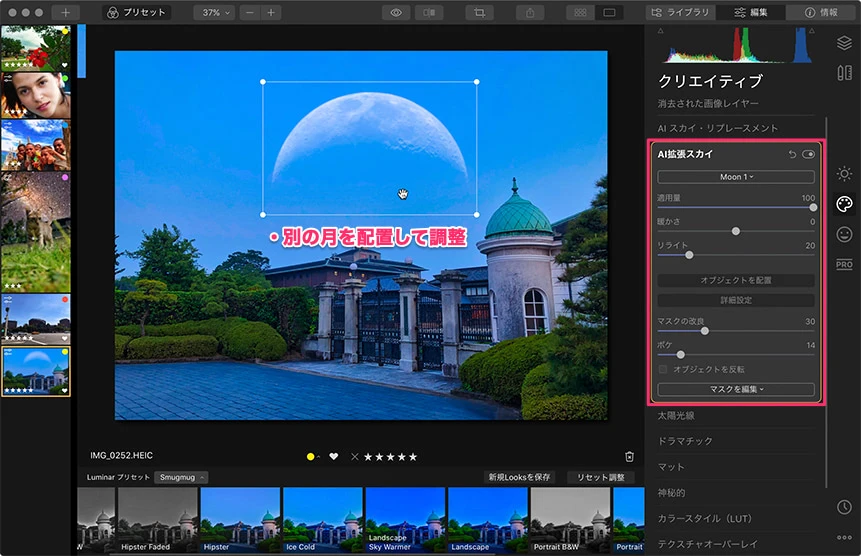Toggle before/after compare view
This screenshot has width=861, height=556.
[x=429, y=12]
